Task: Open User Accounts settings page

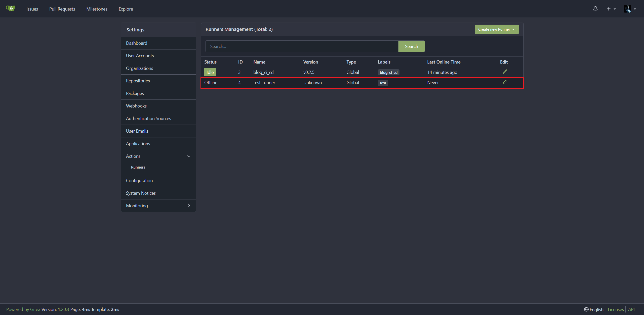Action: pyautogui.click(x=140, y=56)
